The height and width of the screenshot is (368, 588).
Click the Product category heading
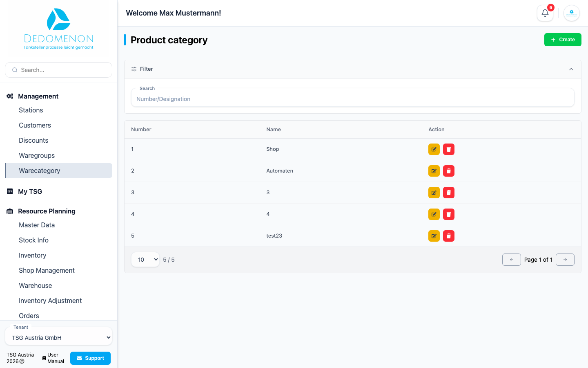169,40
